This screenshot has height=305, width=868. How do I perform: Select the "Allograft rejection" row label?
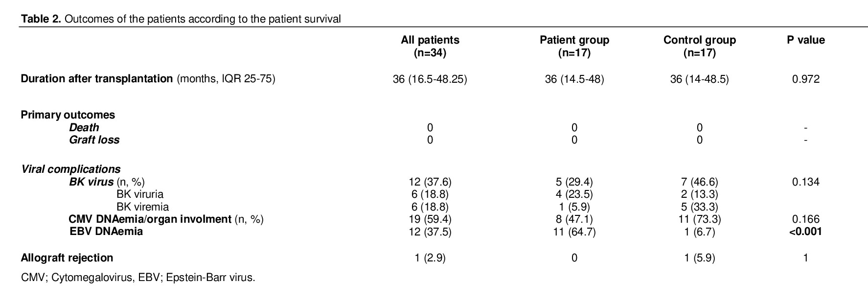coord(67,258)
